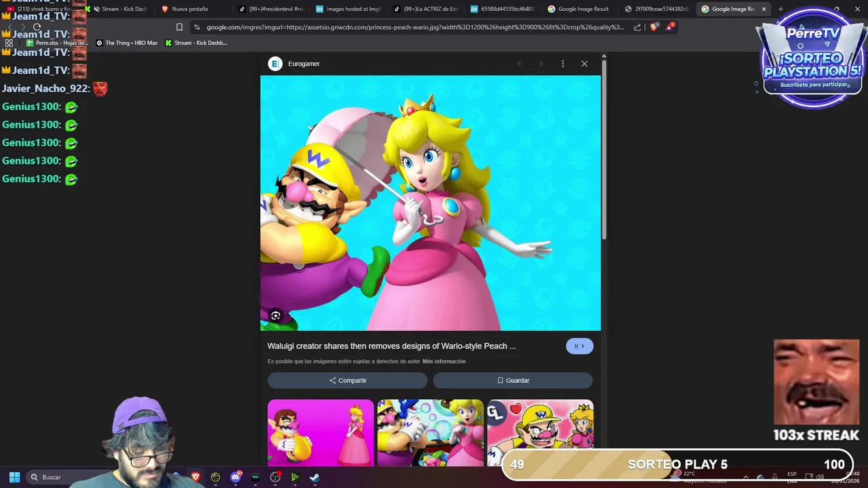
Task: Open the green play-arrow app in taskbar
Action: tap(295, 477)
